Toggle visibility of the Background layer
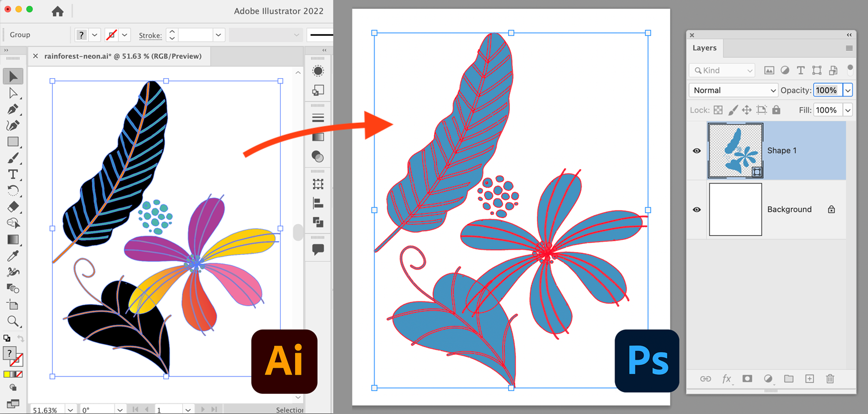The image size is (868, 414). pos(697,209)
